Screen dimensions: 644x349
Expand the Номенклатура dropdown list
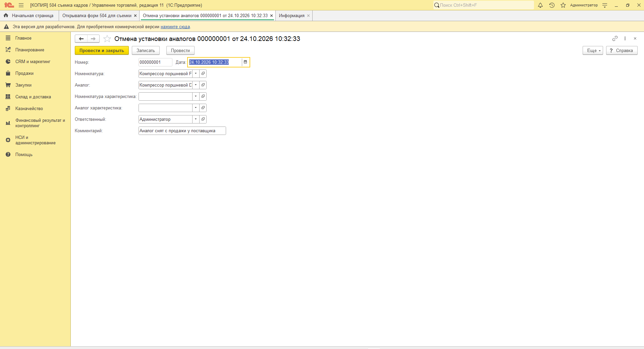pos(196,73)
